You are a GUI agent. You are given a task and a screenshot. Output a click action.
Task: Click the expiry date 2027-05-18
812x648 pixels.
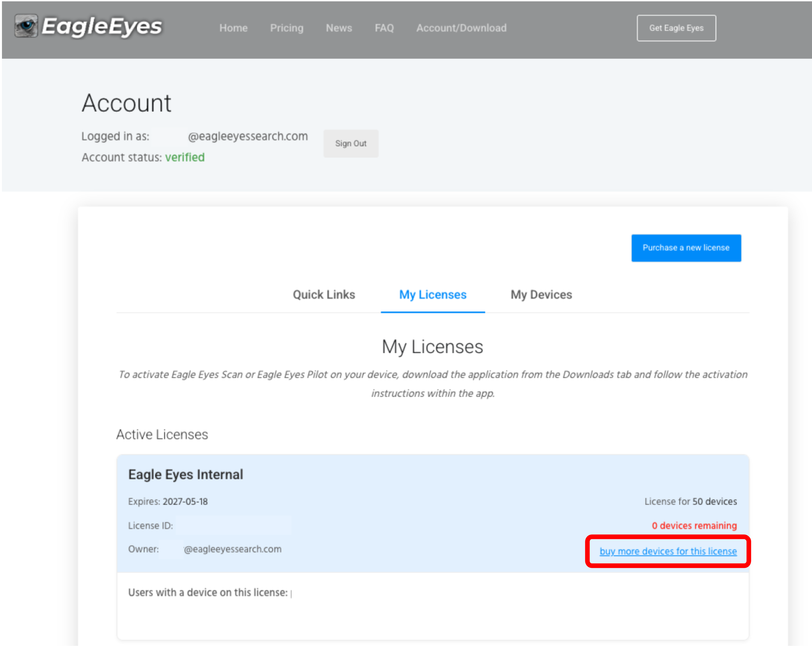coord(185,502)
